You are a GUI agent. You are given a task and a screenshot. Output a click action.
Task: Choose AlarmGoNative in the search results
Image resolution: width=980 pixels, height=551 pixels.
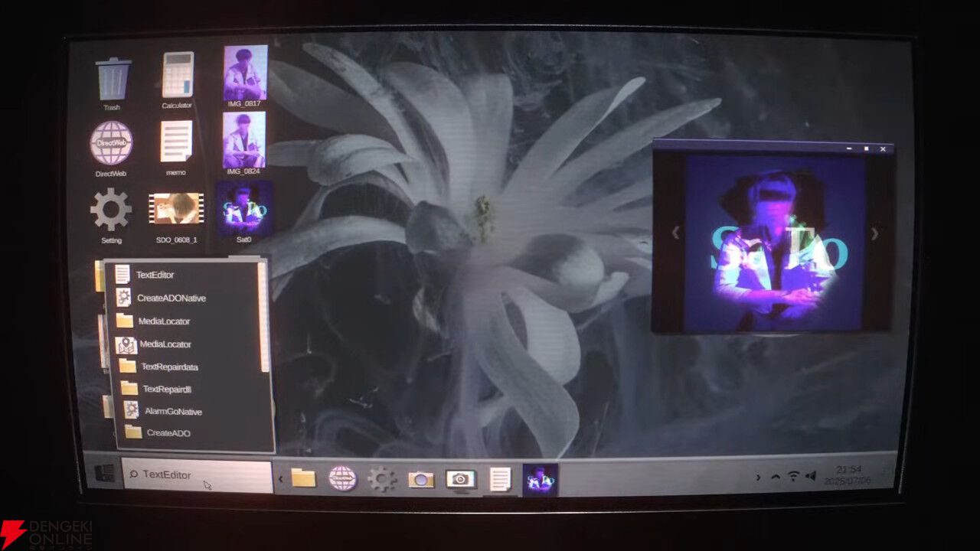coord(173,411)
